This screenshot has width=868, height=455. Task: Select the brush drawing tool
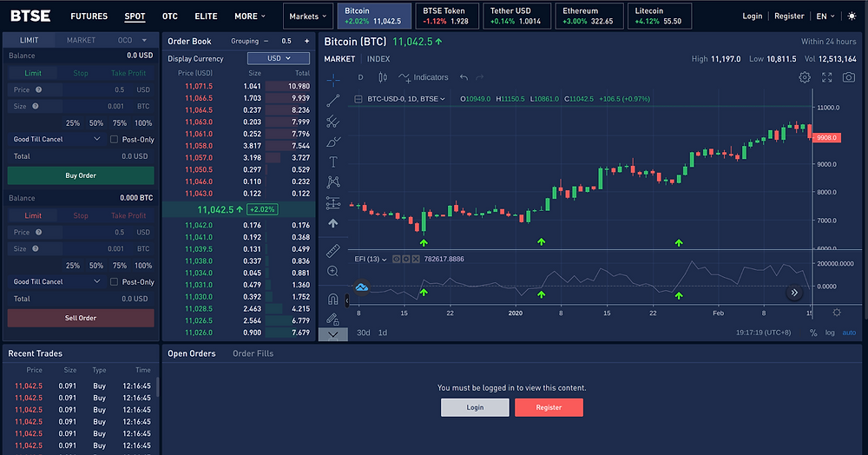(x=333, y=142)
